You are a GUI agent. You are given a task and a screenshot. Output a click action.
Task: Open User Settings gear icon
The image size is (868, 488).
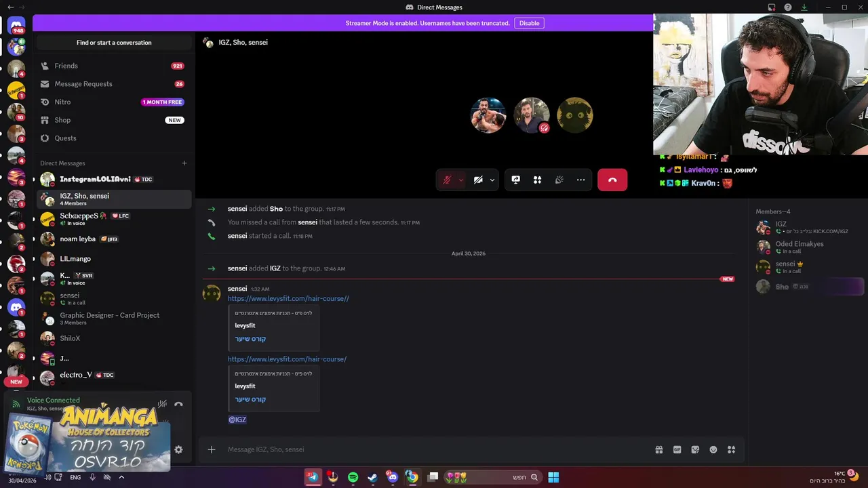point(178,449)
